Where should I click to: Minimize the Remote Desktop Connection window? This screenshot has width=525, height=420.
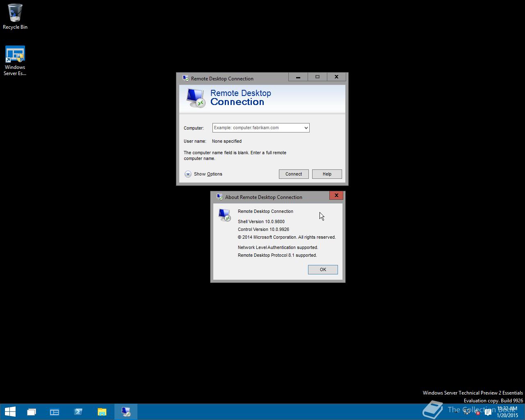point(298,77)
